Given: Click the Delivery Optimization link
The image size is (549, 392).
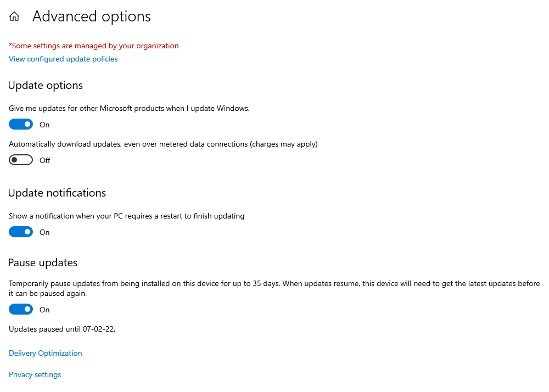Looking at the screenshot, I should click(45, 353).
